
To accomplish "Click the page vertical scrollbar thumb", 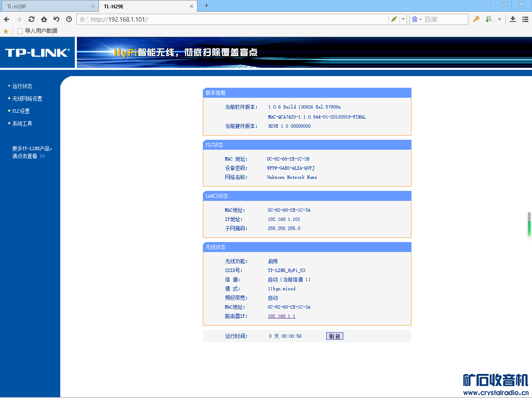I will pos(529,224).
